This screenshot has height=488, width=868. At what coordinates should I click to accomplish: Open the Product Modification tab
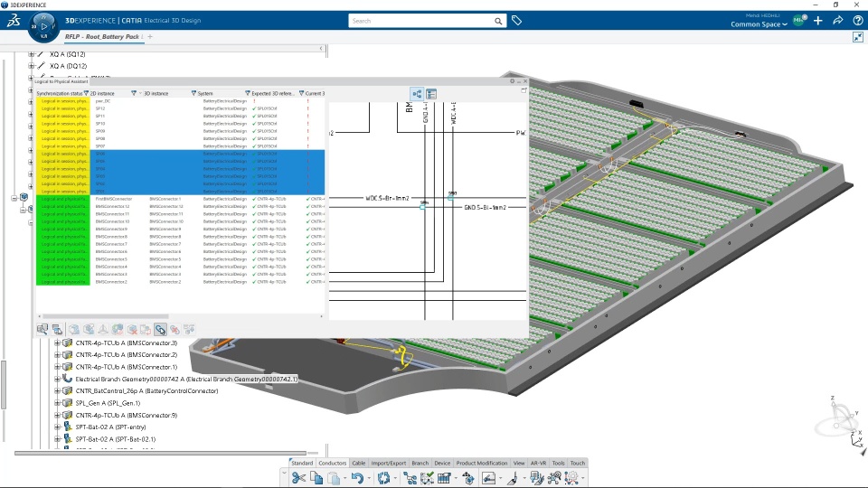(x=482, y=463)
